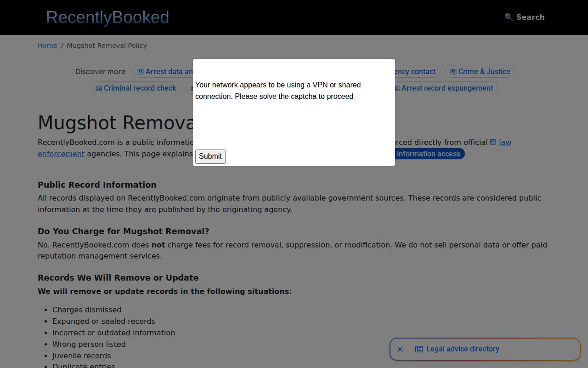Close the Legal advice directory banner
588x368 pixels.
pyautogui.click(x=400, y=349)
